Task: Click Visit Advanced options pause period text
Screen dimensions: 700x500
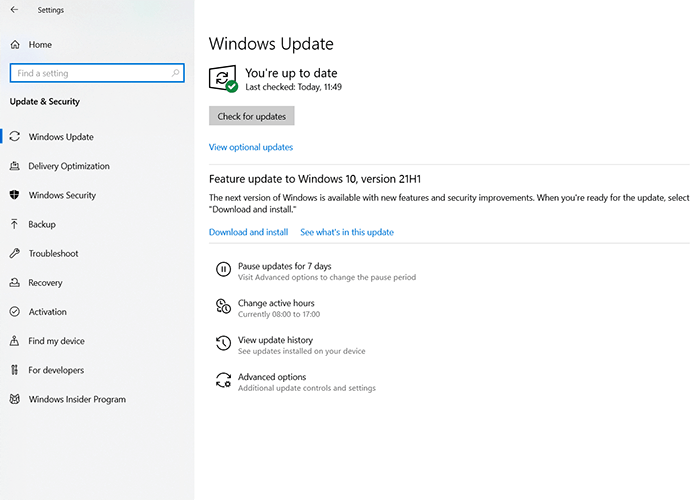Action: tap(327, 277)
